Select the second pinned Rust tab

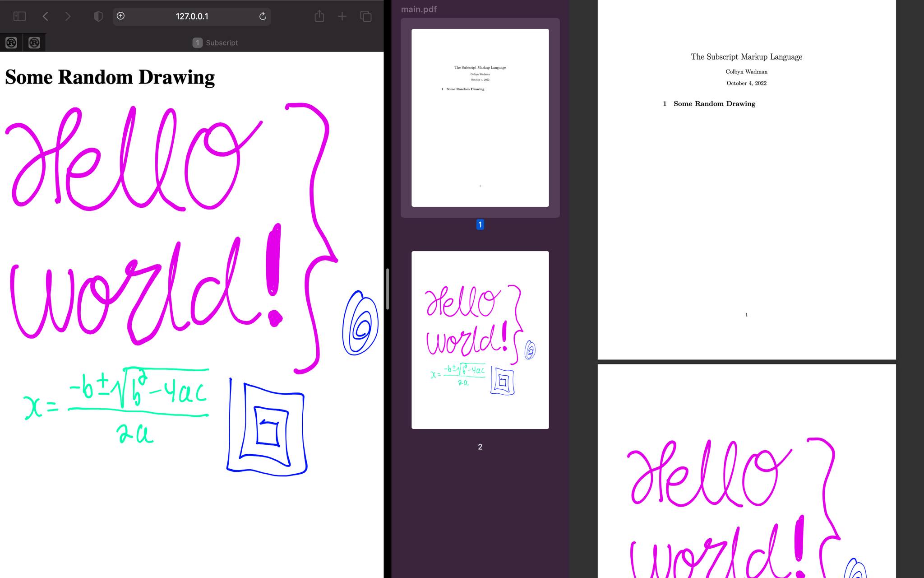tap(34, 42)
